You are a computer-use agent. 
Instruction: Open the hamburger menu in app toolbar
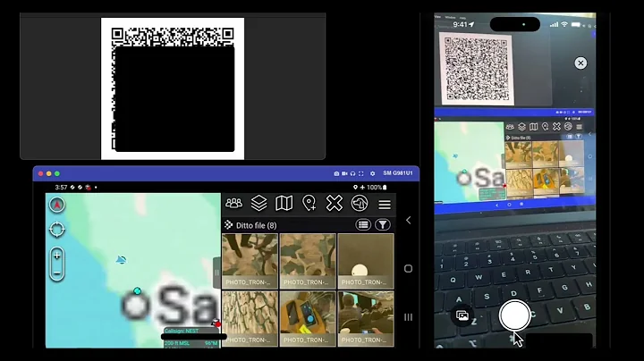pos(385,204)
